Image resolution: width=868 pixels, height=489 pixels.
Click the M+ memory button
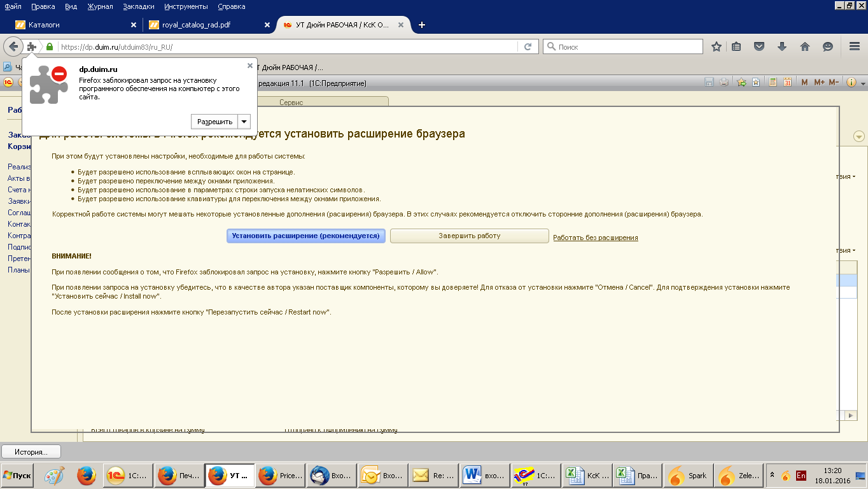tap(819, 83)
